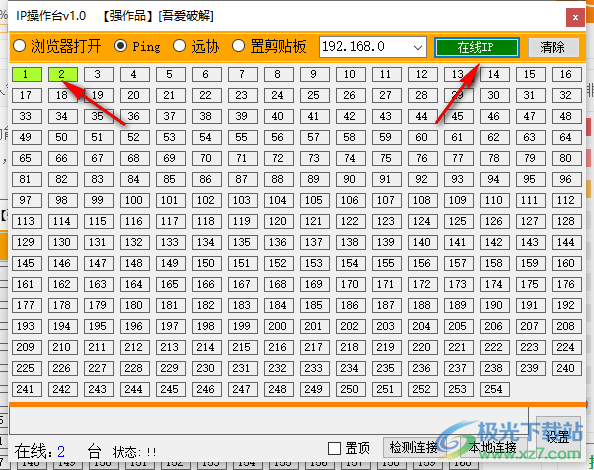
Task: Click host number button 24
Action: tap(278, 95)
